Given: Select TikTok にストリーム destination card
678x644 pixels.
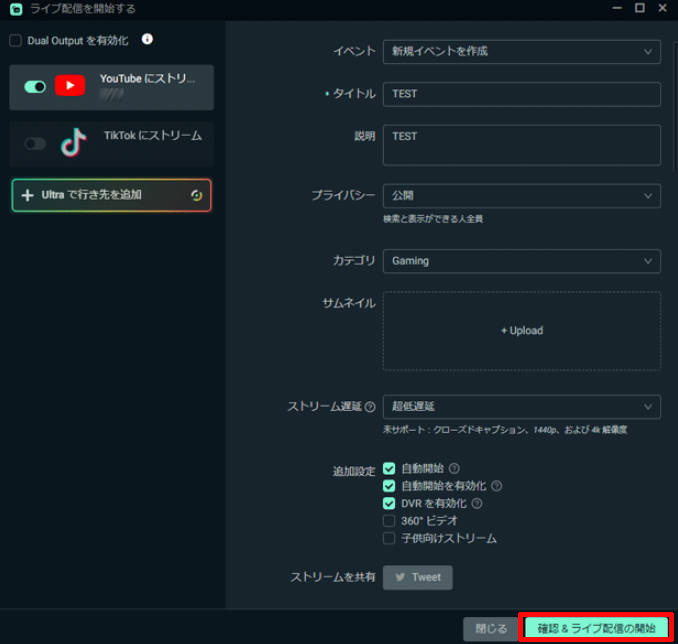Looking at the screenshot, I should coord(112,144).
